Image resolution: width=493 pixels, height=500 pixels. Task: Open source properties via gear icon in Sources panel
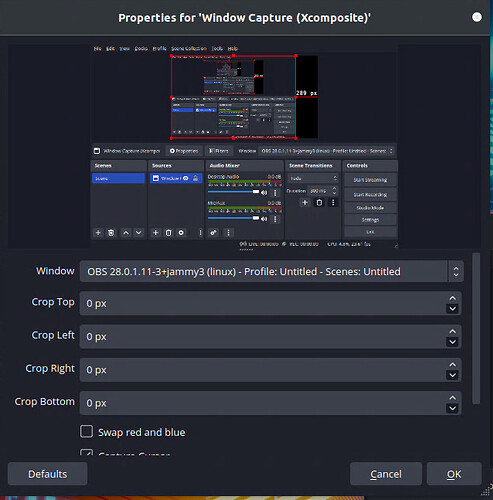[x=181, y=233]
